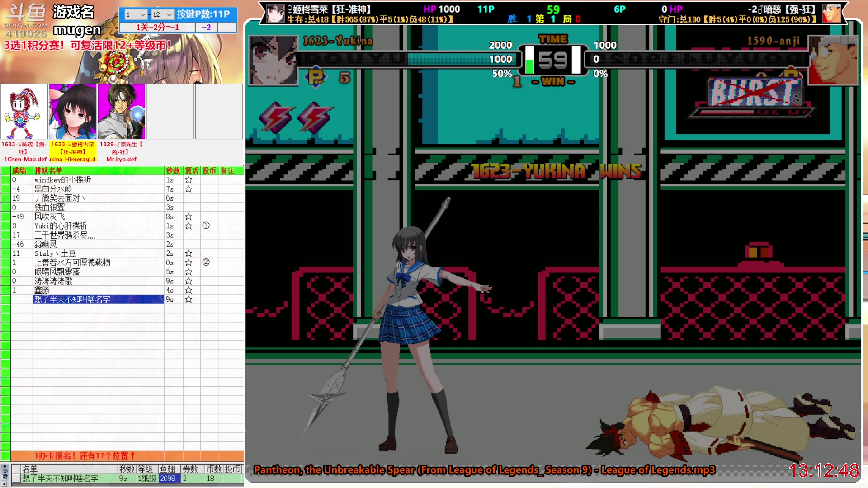Select the queue row '铁血银翼'
This screenshot has height=488, width=868.
pos(98,207)
